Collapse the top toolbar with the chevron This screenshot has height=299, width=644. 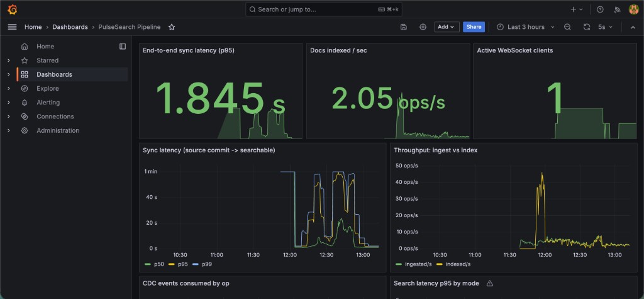(x=633, y=27)
